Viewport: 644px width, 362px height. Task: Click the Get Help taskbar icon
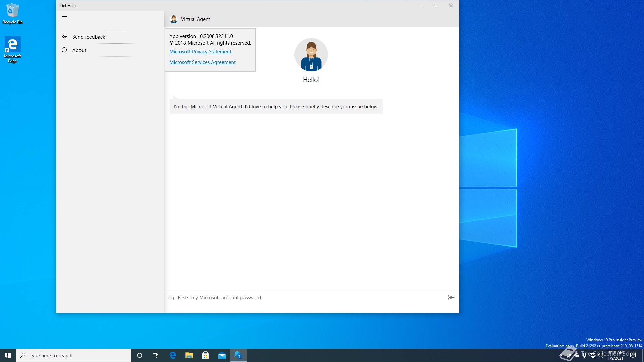click(x=238, y=355)
